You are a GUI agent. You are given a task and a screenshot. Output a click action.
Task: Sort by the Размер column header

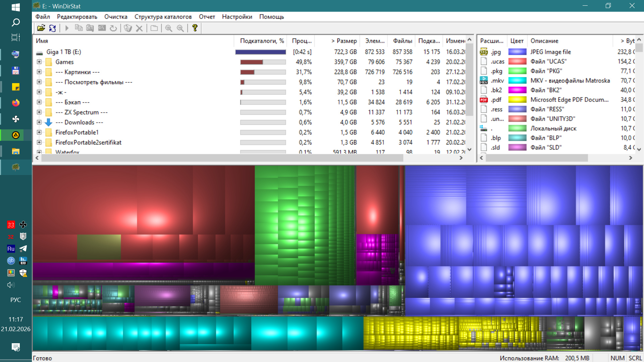[x=344, y=41]
